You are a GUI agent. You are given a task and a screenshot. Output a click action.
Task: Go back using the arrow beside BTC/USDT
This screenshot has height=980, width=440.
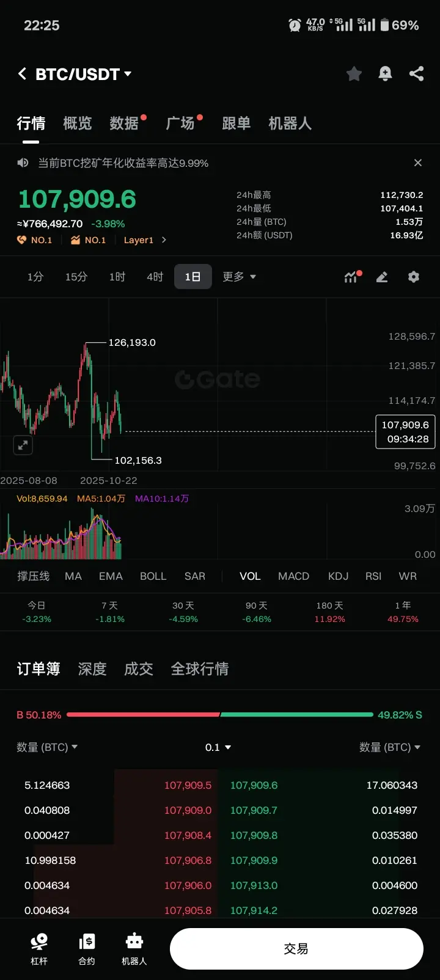(22, 74)
